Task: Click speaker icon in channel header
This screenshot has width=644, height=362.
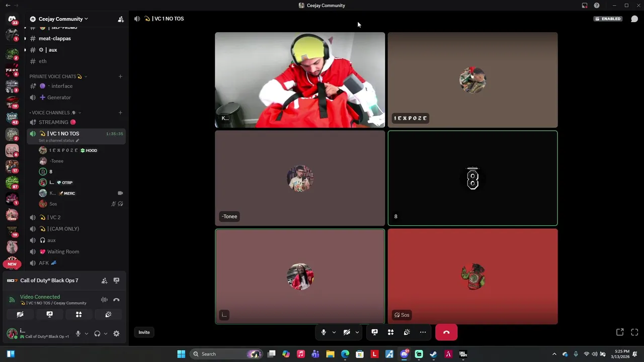Action: [x=137, y=19]
